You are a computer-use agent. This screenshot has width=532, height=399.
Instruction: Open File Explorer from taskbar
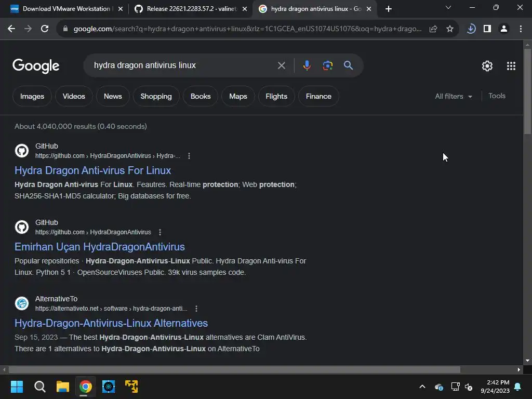tap(63, 387)
